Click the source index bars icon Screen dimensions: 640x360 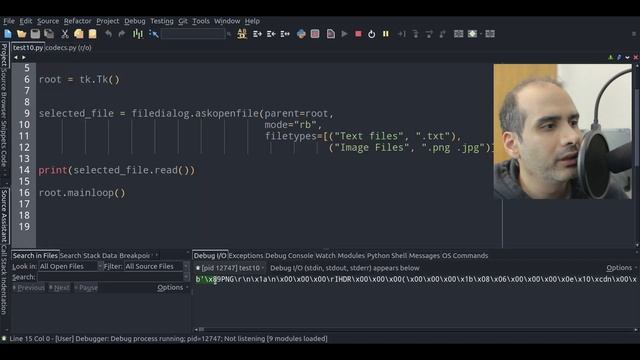138,34
